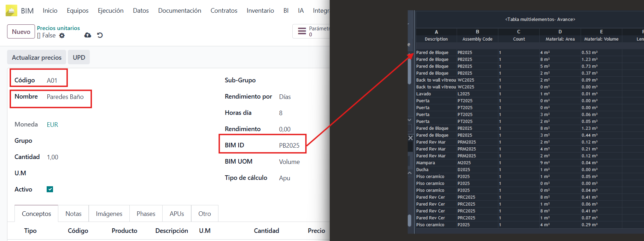Switch to the APUs tab
The image size is (644, 241).
coord(177,214)
